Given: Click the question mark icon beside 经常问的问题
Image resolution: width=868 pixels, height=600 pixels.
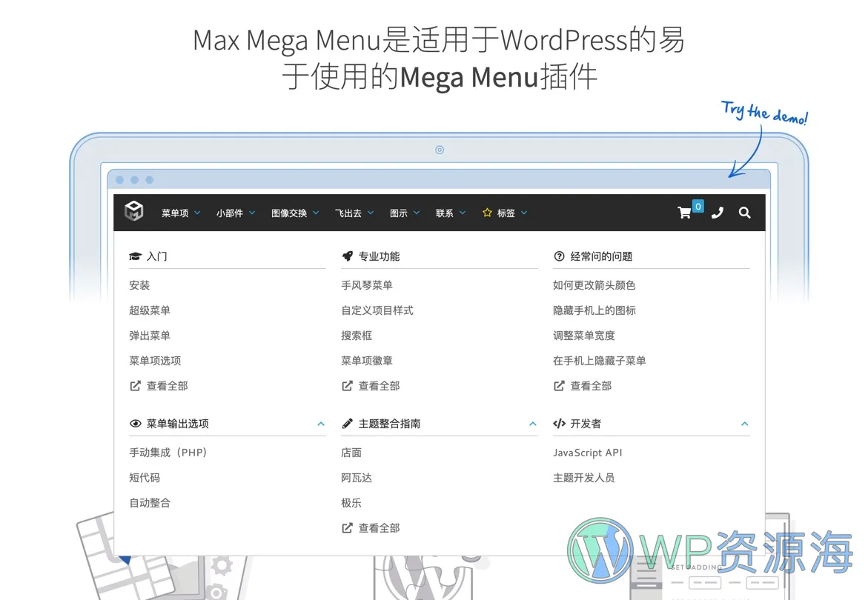Looking at the screenshot, I should [x=558, y=256].
